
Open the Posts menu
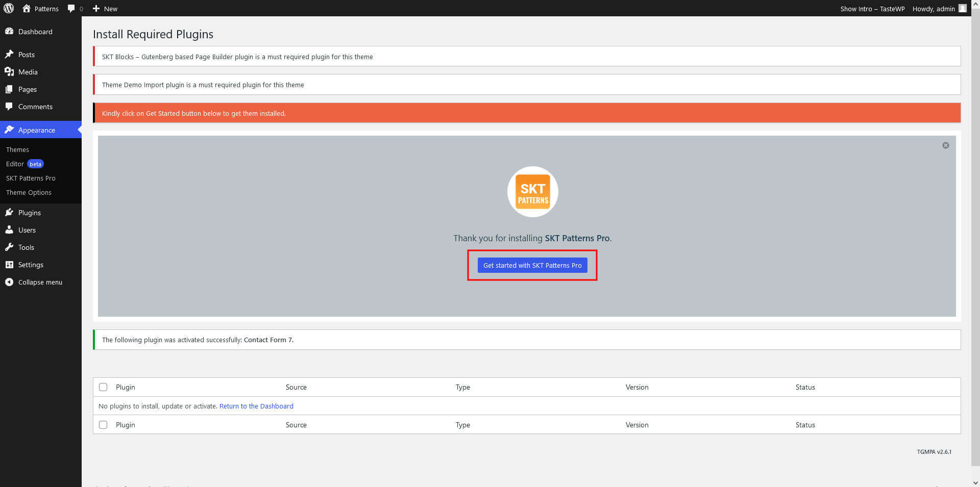pos(41,55)
